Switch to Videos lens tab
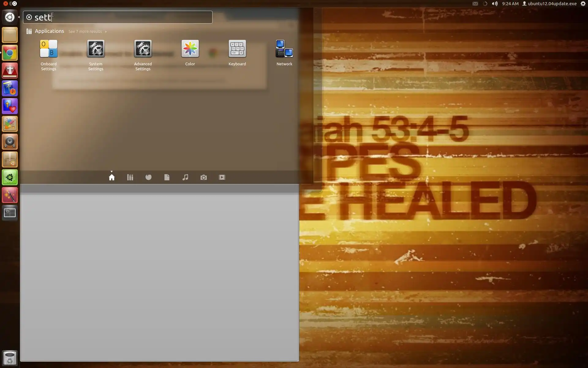588x368 pixels. (222, 177)
